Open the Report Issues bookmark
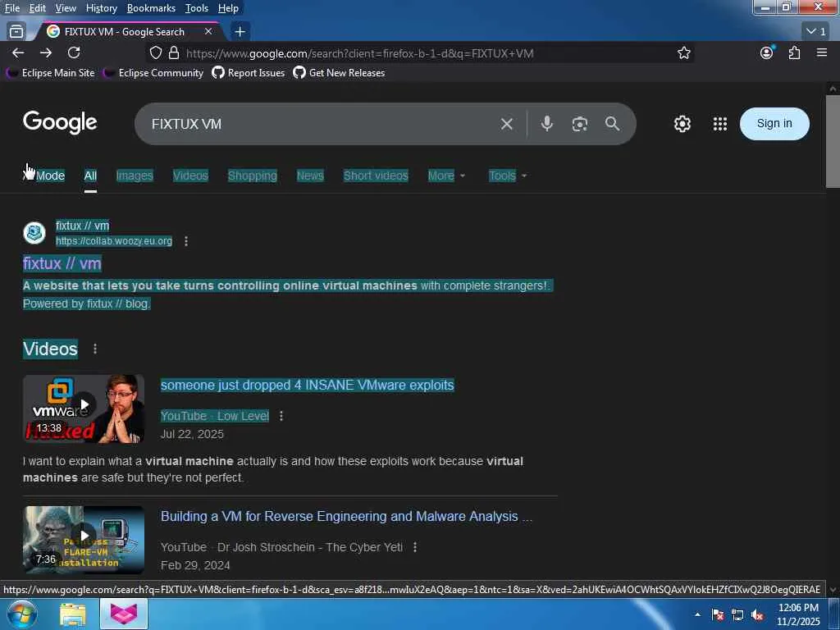The width and height of the screenshot is (840, 630). (x=249, y=73)
